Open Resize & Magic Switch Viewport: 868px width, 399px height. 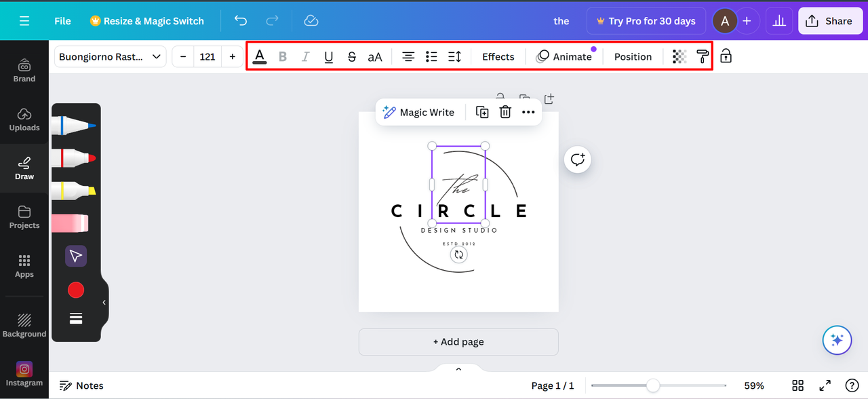pyautogui.click(x=146, y=21)
